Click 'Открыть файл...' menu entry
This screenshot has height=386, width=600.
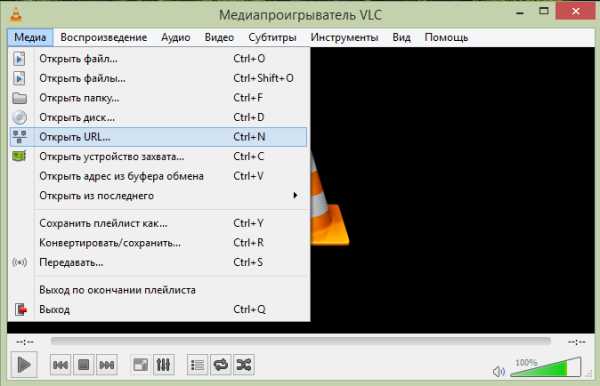pos(158,59)
